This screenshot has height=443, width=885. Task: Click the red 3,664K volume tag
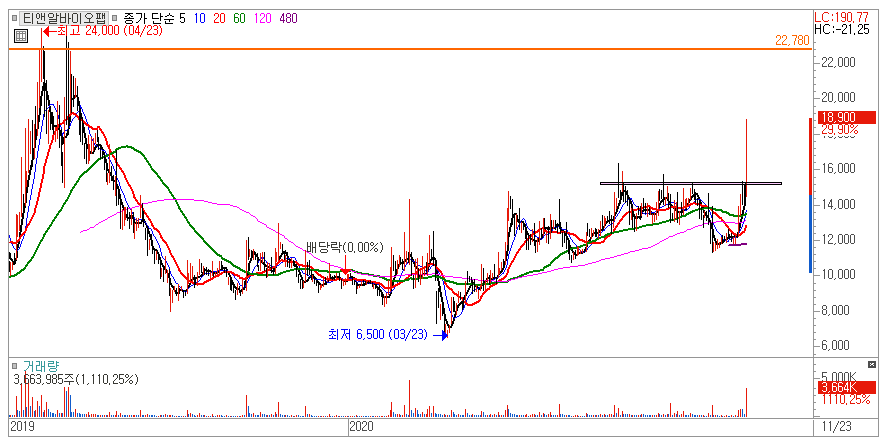click(845, 387)
